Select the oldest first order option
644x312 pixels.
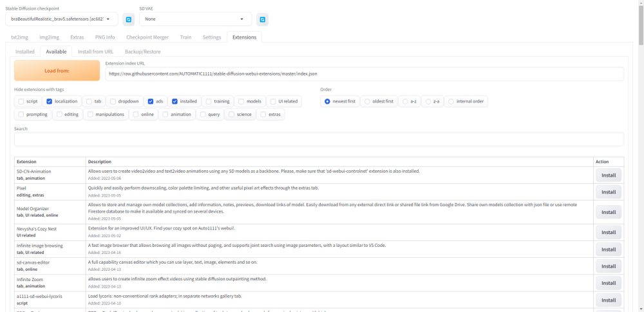(x=367, y=101)
